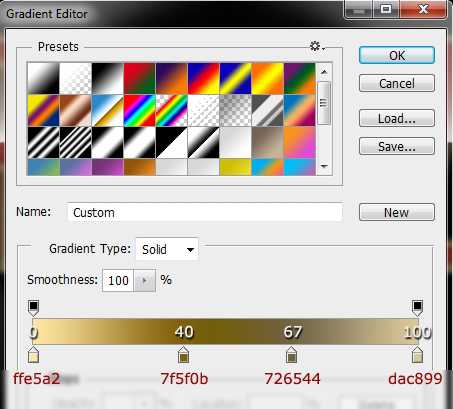Viewport: 453px width, 409px height.
Task: Select the color stop at location 67
Action: coord(291,354)
